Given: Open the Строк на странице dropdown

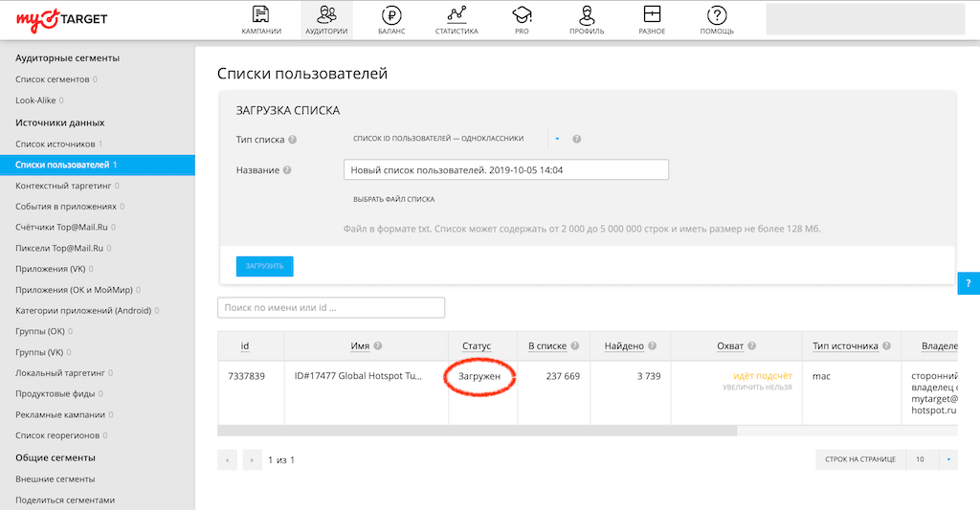Looking at the screenshot, I should (x=948, y=459).
